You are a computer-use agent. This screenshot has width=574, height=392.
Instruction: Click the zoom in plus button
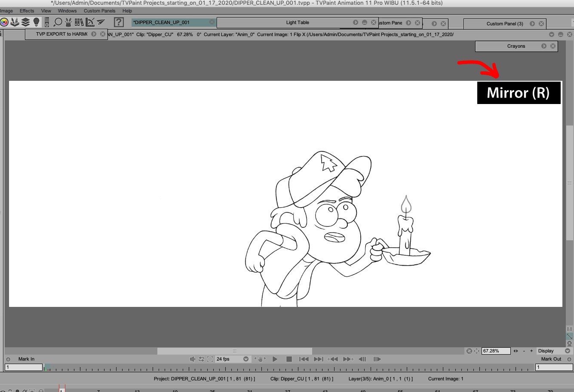(531, 351)
